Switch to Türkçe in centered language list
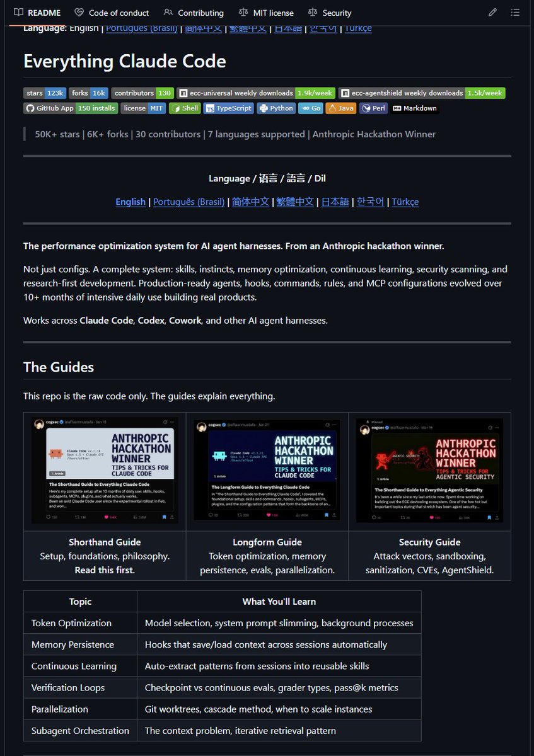 tap(405, 202)
